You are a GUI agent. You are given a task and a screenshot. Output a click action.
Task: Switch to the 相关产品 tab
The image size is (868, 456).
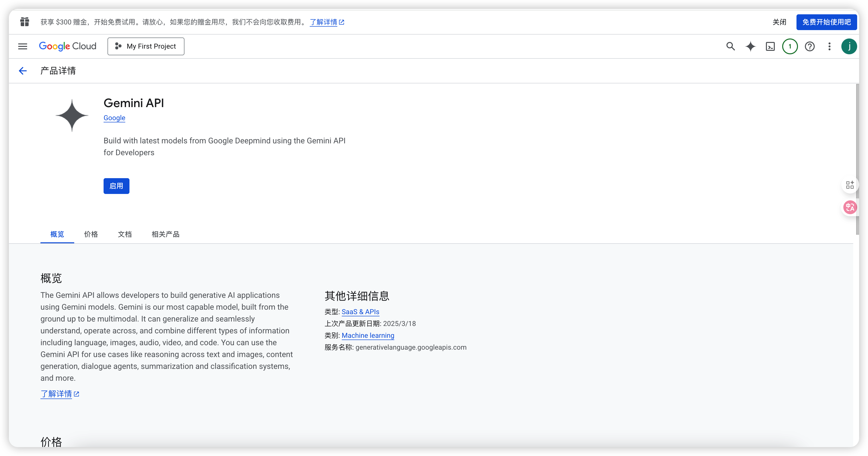click(x=165, y=234)
